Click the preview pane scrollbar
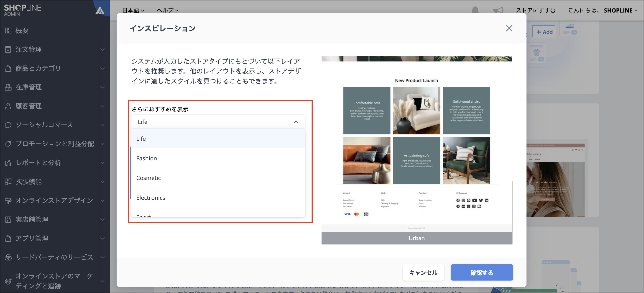This screenshot has height=293, width=644. [x=513, y=212]
